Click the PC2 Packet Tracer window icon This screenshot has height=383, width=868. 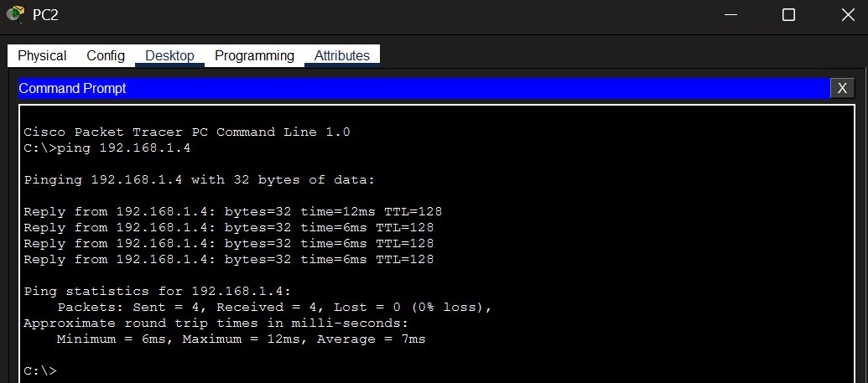[x=15, y=14]
